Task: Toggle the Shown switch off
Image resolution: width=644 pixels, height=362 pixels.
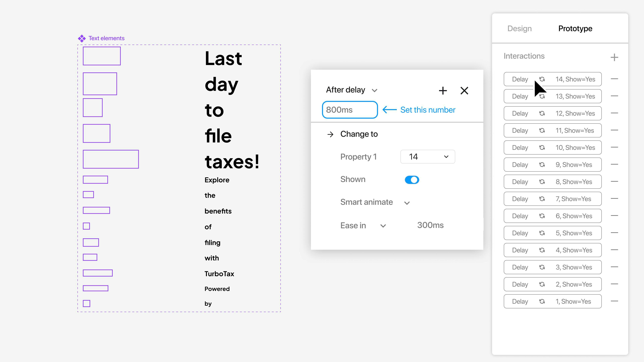Action: pos(412,180)
